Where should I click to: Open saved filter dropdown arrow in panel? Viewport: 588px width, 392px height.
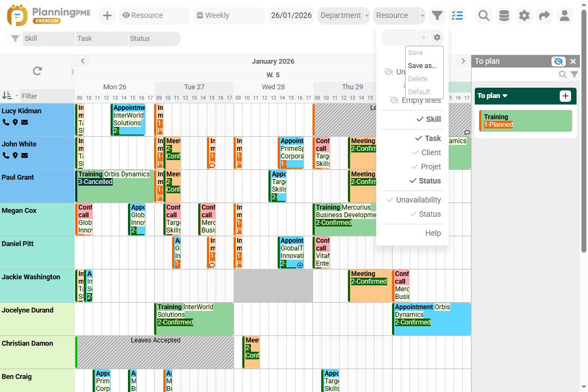[x=424, y=38]
